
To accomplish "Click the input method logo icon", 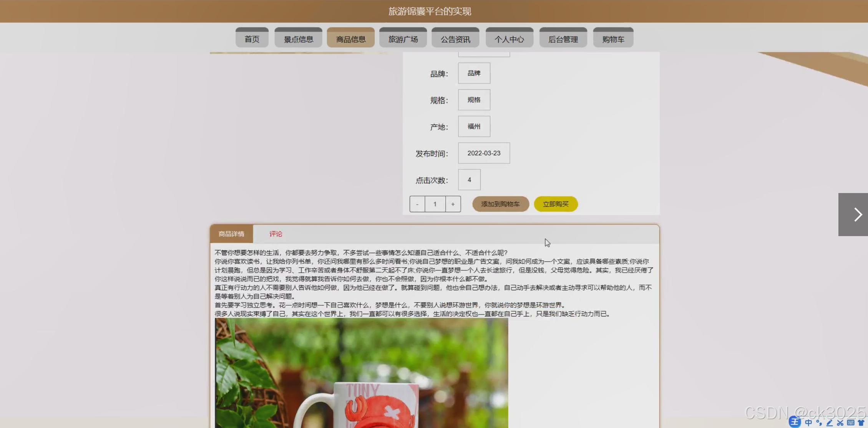I will [x=795, y=422].
